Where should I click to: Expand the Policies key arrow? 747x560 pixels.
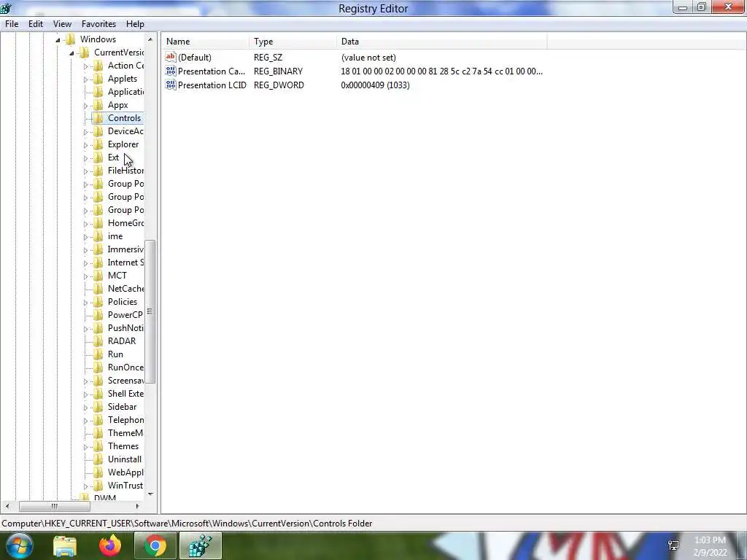(86, 303)
